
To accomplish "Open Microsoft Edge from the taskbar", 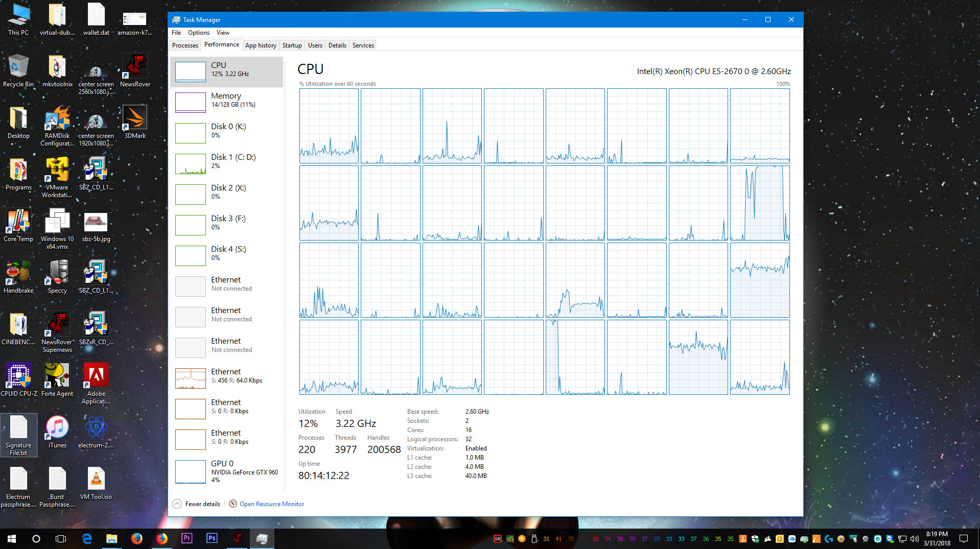I will 87,538.
